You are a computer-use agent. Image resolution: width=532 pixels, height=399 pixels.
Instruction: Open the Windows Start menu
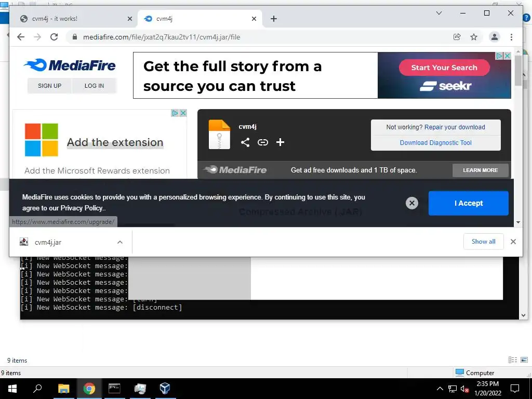(x=12, y=389)
